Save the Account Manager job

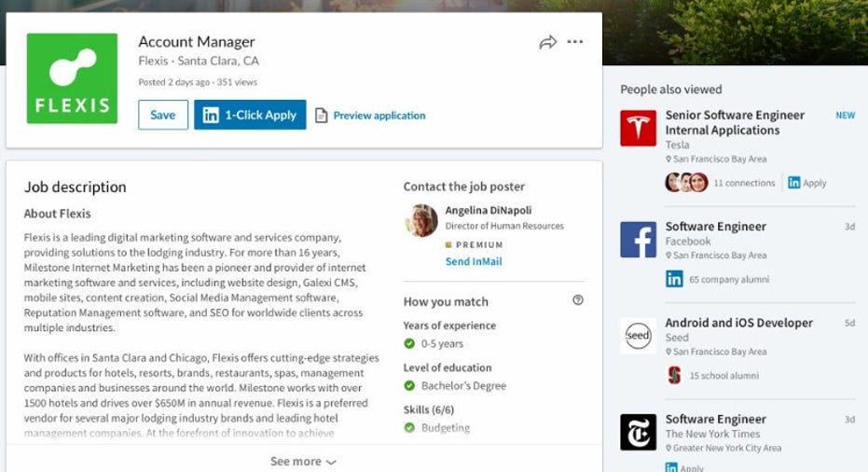point(163,115)
